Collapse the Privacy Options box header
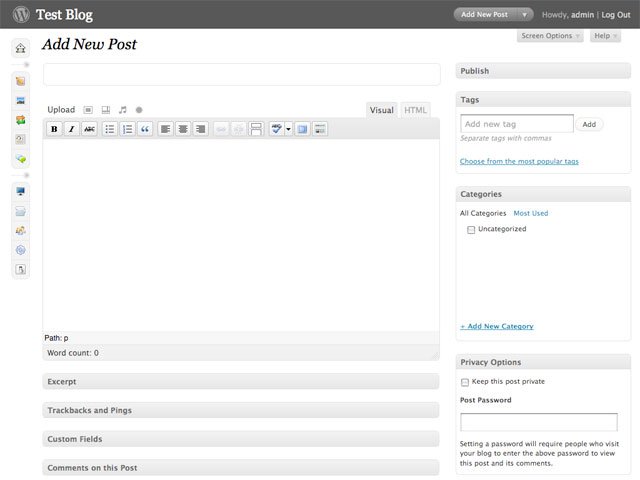 [543, 362]
